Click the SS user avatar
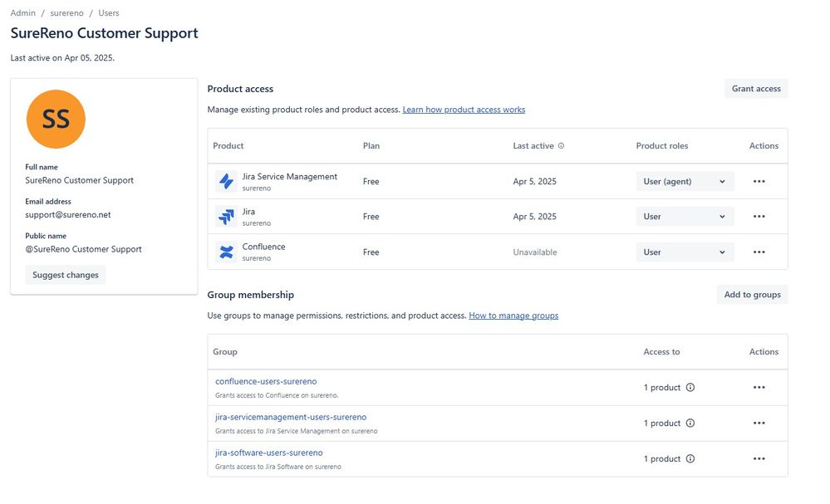 [56, 120]
